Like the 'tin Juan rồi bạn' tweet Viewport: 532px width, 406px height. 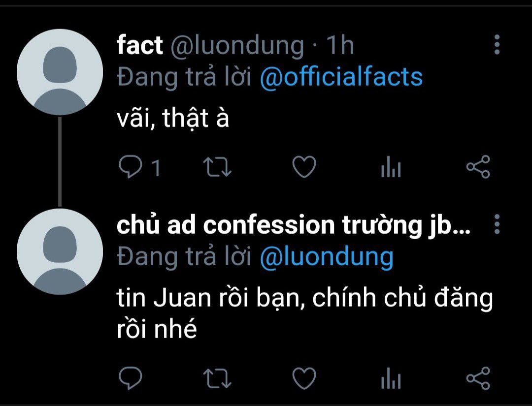coord(304,377)
